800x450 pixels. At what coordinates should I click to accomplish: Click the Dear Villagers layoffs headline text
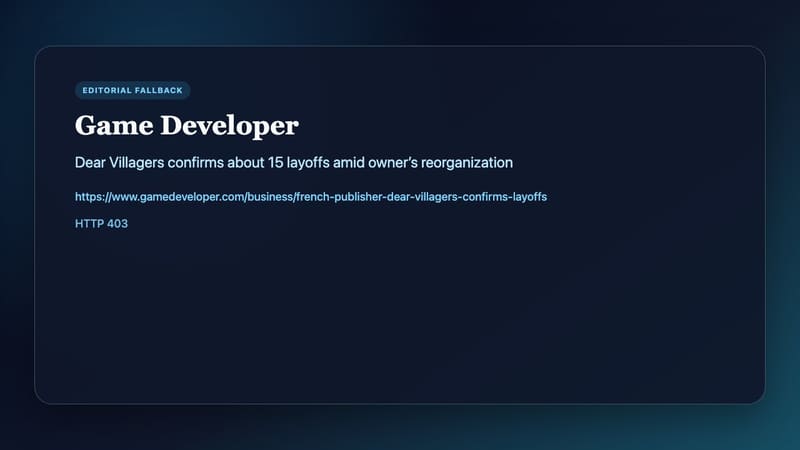click(x=294, y=163)
